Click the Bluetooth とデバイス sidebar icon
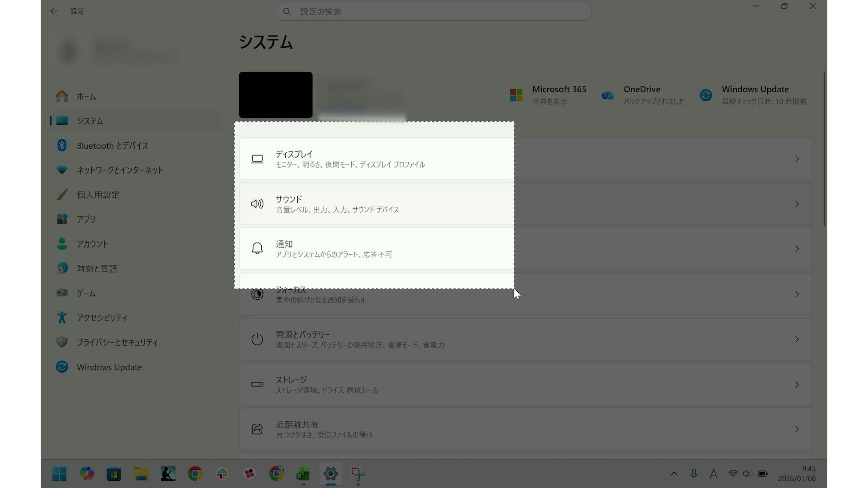Image resolution: width=868 pixels, height=488 pixels. [62, 145]
